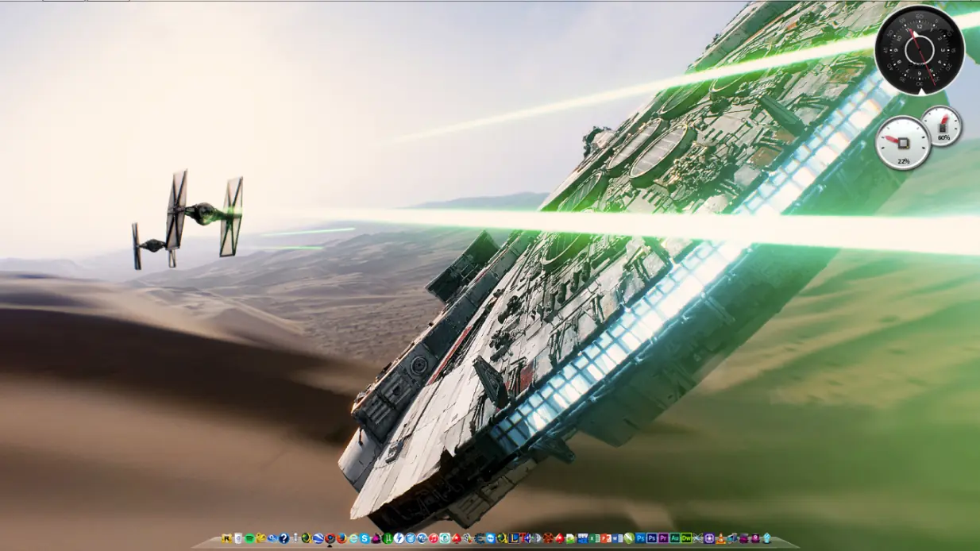
Task: Open the light-blue flat Photoshop Ps icon
Action: point(640,538)
